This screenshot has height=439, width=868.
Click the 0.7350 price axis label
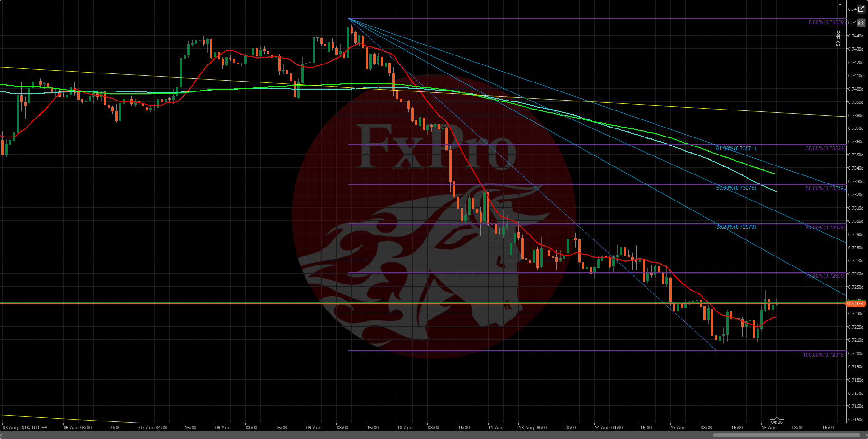click(856, 155)
